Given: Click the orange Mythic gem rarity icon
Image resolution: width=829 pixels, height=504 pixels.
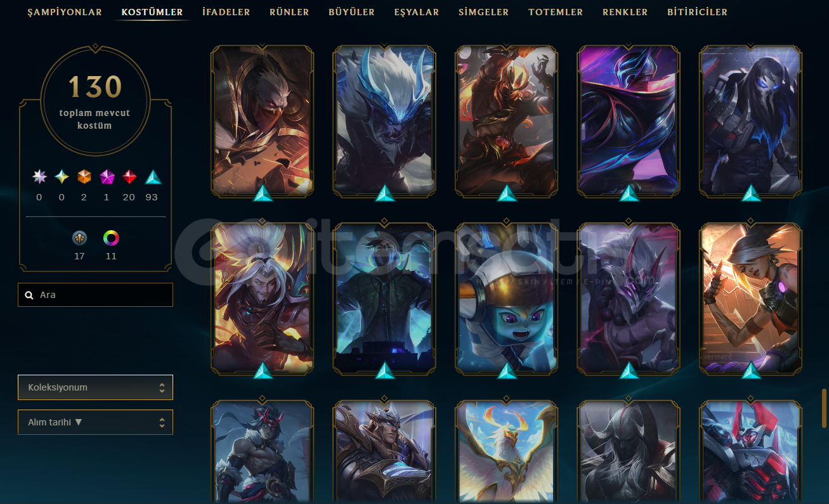Looking at the screenshot, I should 84,176.
